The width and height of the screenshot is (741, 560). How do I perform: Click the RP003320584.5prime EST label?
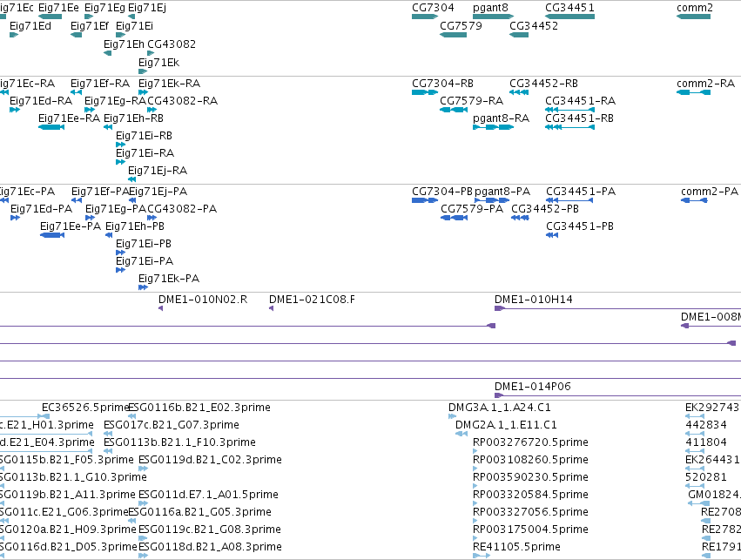coord(530,495)
